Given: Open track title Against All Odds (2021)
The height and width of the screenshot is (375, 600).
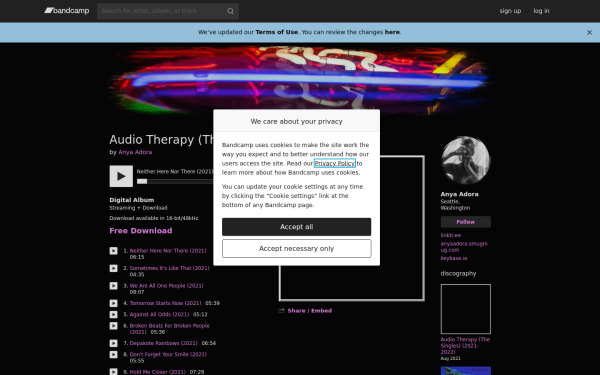Looking at the screenshot, I should click(x=159, y=314).
